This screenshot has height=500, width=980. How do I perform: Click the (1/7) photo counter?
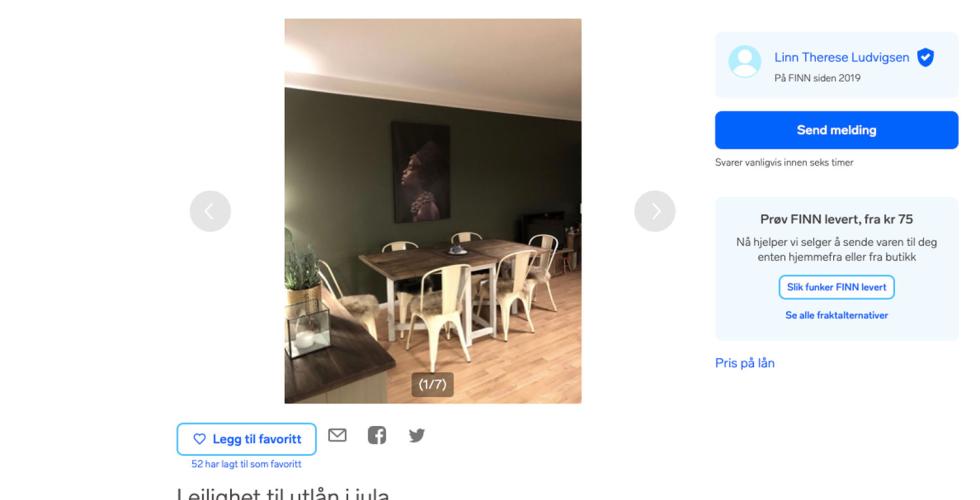point(432,384)
